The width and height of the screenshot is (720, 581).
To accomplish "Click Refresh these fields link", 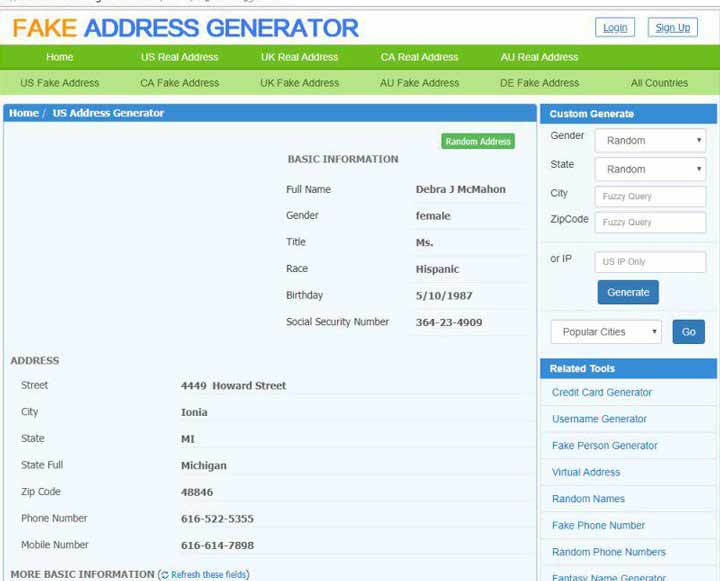I will 209,575.
